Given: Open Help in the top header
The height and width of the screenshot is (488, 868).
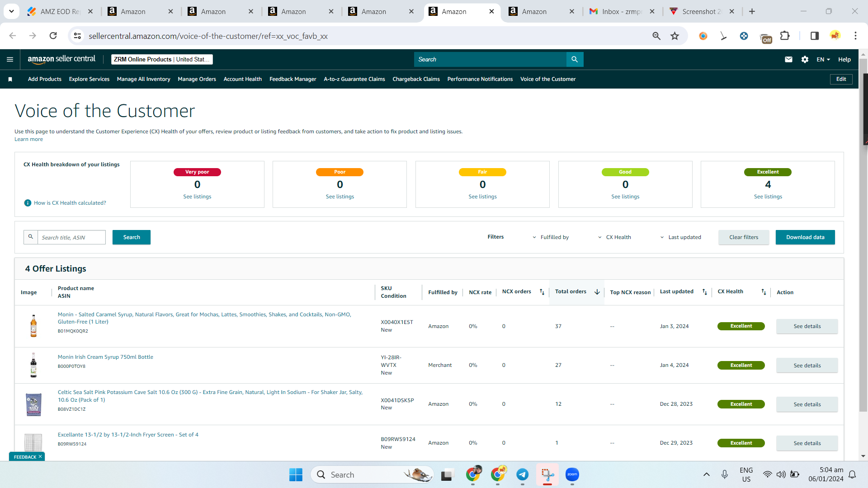Looking at the screenshot, I should (844, 59).
